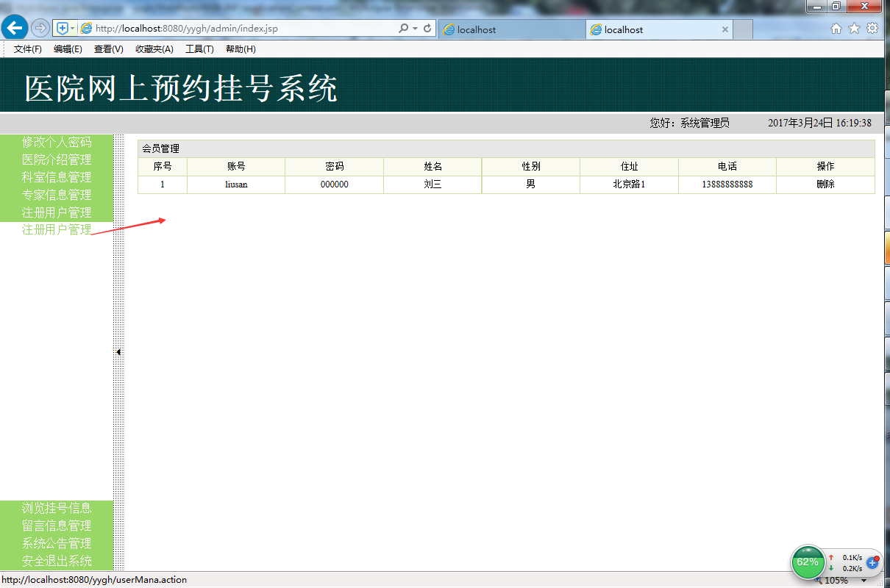
Task: Click the 电话 column header
Action: [x=727, y=167]
